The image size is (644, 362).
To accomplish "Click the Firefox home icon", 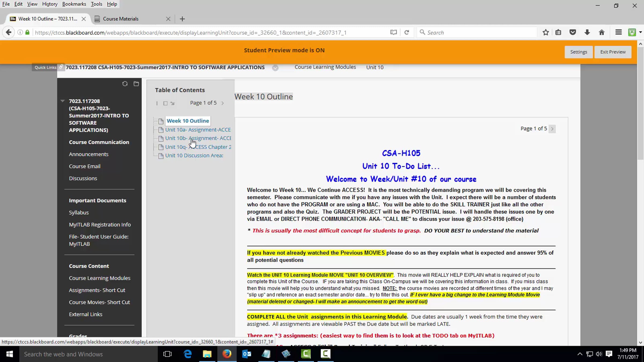I will [x=602, y=32].
